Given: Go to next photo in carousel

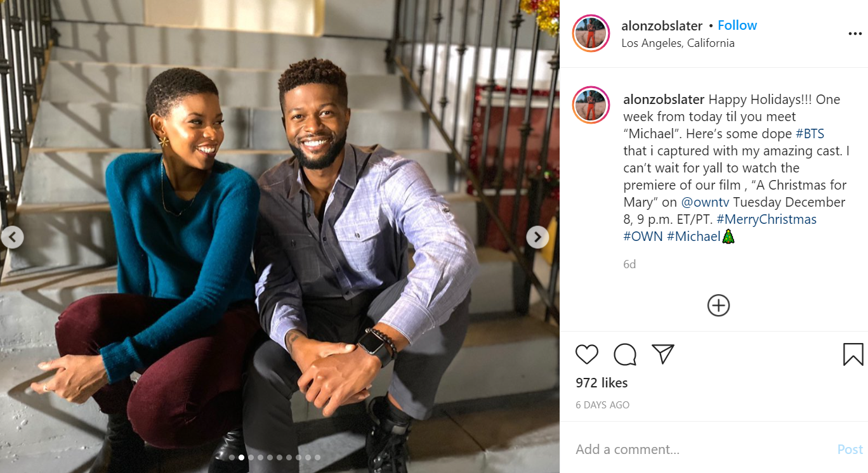Looking at the screenshot, I should point(537,237).
